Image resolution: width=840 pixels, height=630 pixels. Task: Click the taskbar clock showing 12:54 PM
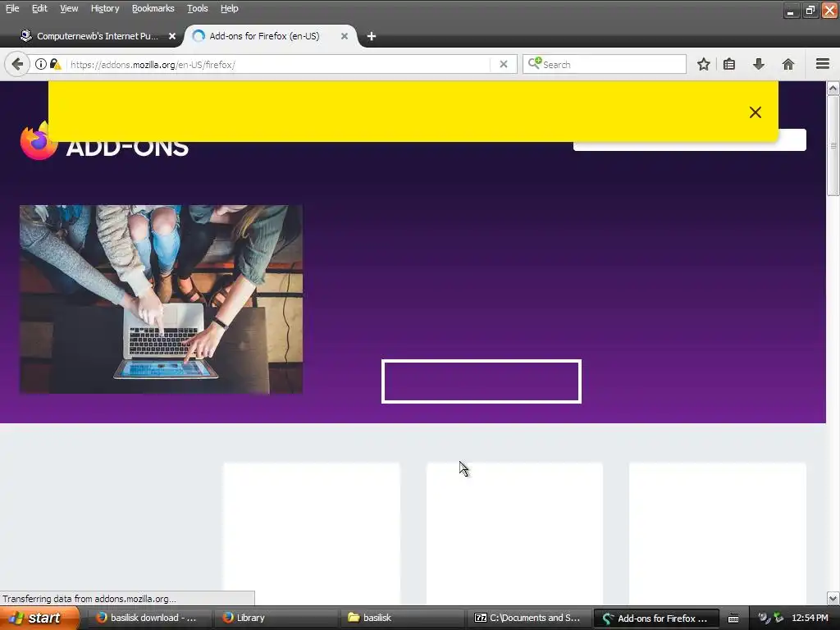point(810,618)
